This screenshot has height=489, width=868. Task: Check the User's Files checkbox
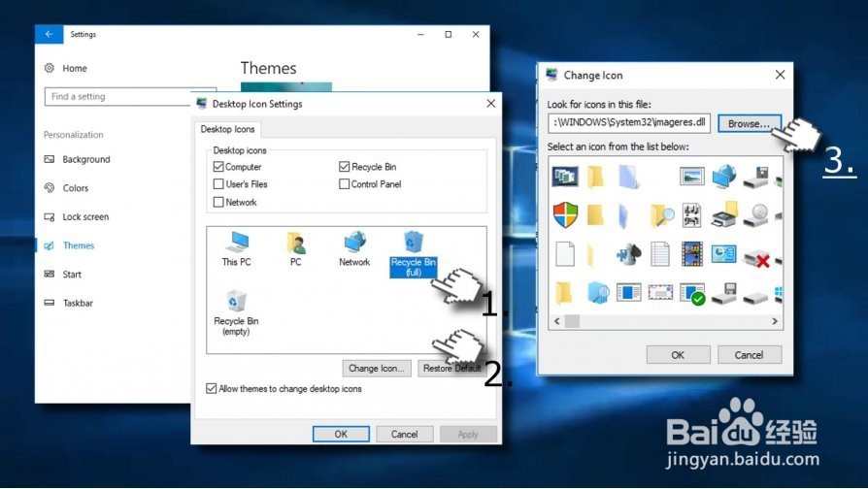[218, 183]
